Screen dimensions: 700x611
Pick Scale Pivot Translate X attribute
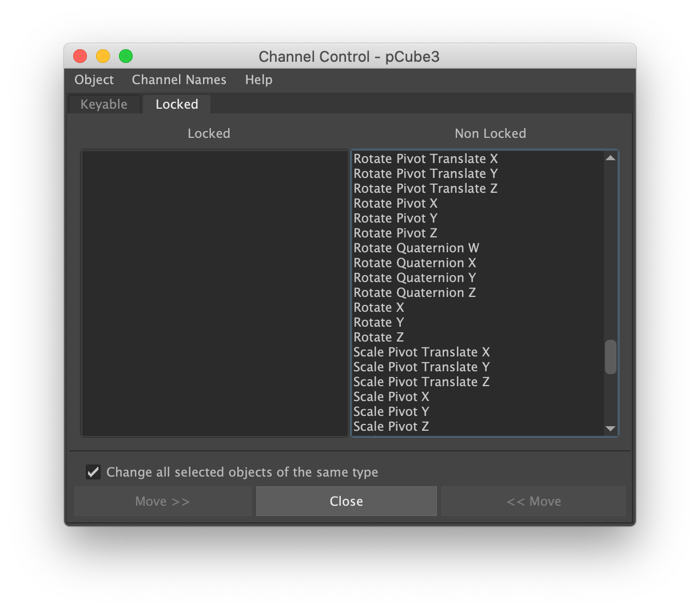point(421,352)
